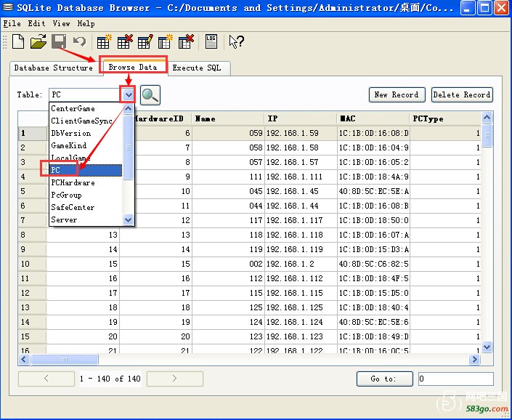Click the Save changes floppy icon
This screenshot has width=512, height=420.
(59, 41)
